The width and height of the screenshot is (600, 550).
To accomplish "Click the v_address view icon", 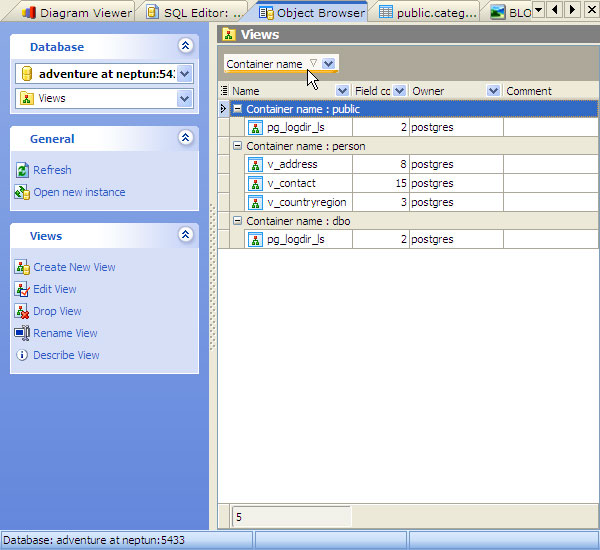I will pos(255,165).
